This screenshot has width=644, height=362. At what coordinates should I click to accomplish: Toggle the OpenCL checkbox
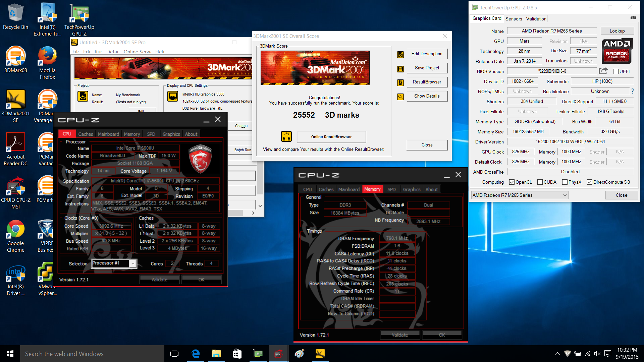point(512,182)
